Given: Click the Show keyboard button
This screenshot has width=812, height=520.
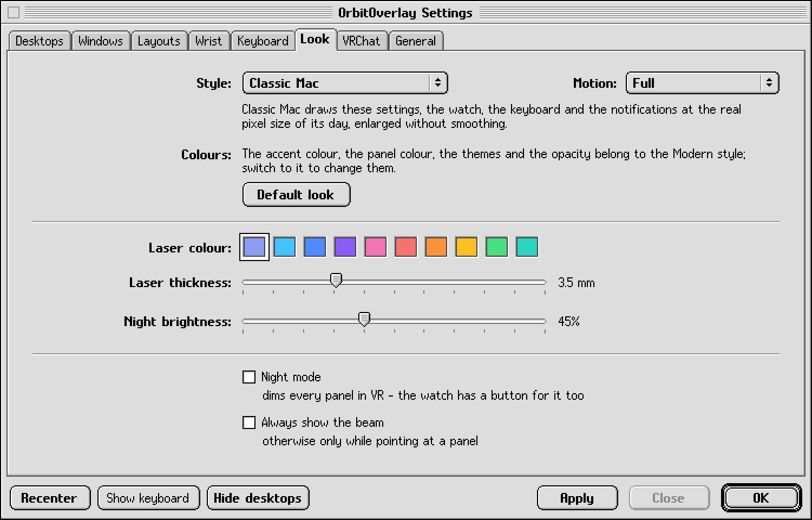Looking at the screenshot, I should 148,498.
